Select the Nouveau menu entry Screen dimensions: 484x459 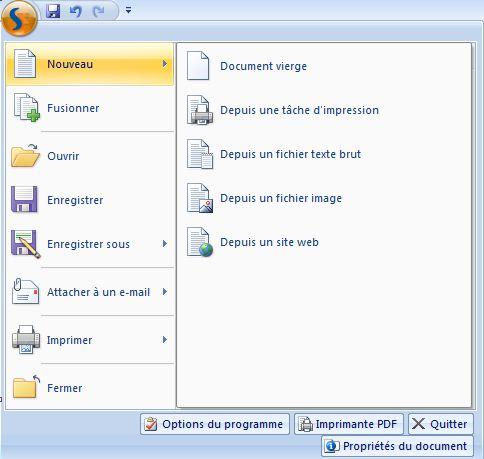[x=90, y=64]
